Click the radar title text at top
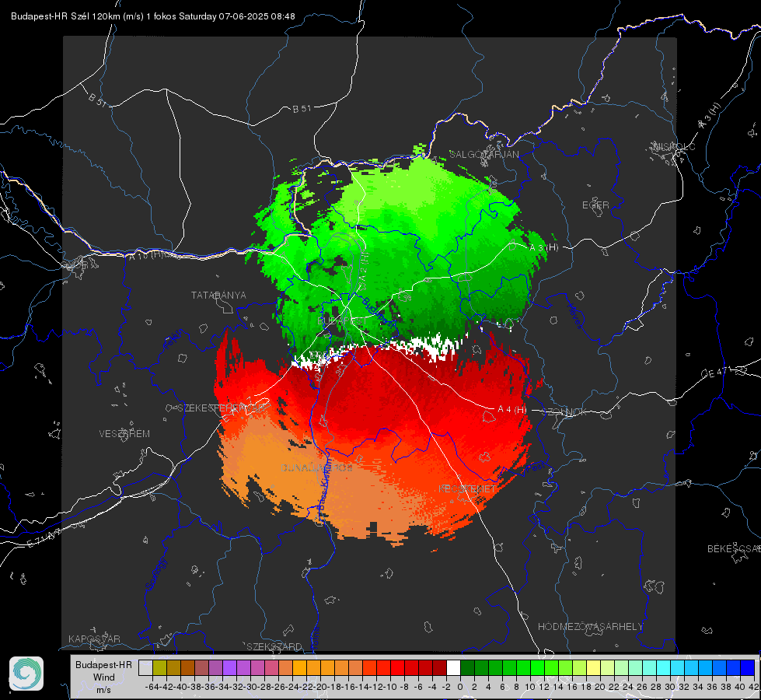The height and width of the screenshot is (700, 761). point(153,16)
